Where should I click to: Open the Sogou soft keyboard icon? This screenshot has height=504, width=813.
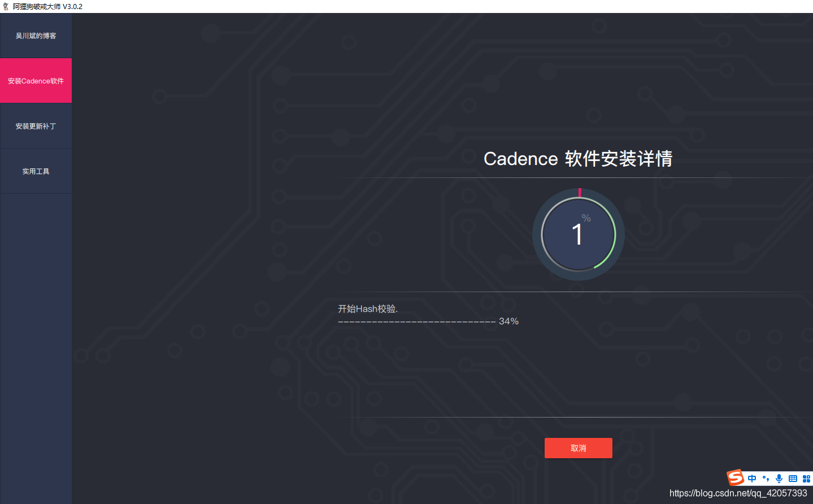point(793,479)
